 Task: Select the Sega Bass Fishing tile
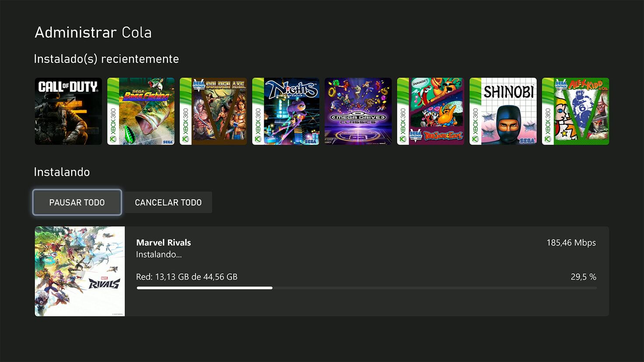point(141,111)
